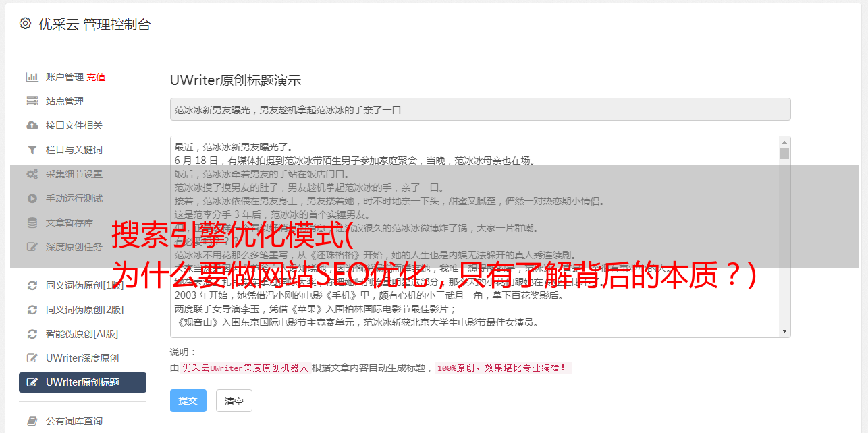Select the active UWriter原创标题 item
Viewport: 868px width, 433px height.
tap(82, 382)
